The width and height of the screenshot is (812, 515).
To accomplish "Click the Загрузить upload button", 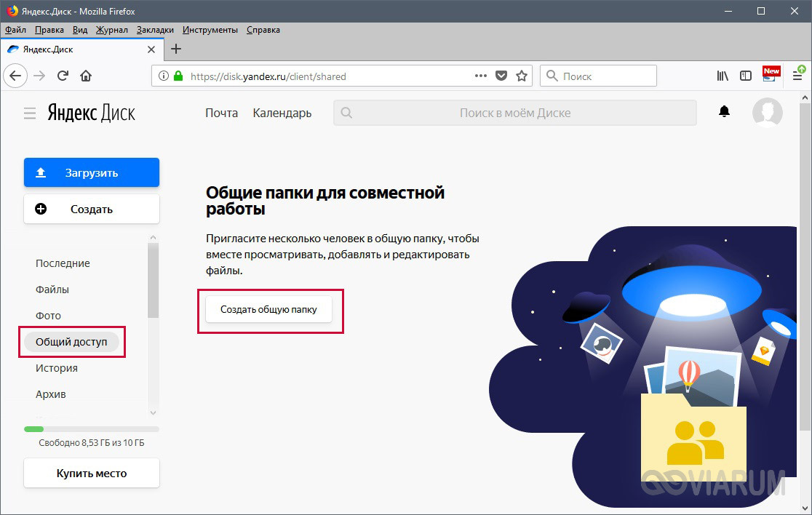I will [x=92, y=173].
